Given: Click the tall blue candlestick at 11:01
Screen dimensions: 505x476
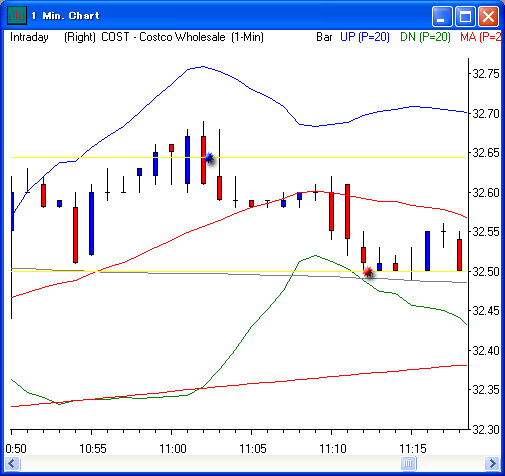Looking at the screenshot, I should click(188, 160).
